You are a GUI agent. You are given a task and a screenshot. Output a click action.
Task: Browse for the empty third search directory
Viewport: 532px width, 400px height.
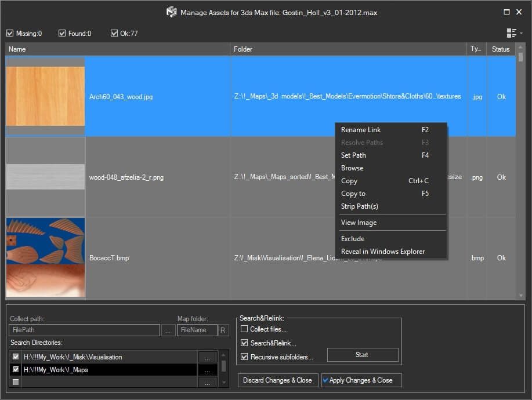tap(207, 383)
